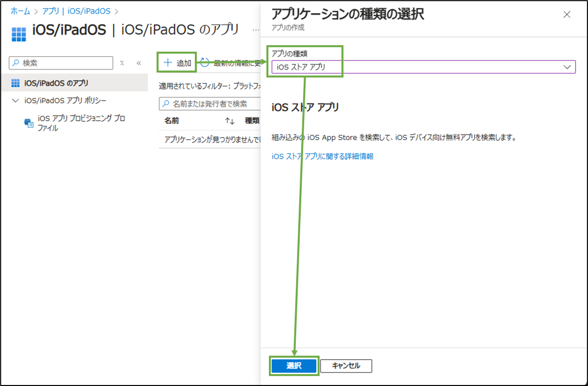
Task: Open the アプリの種類 dropdown
Action: coord(423,67)
